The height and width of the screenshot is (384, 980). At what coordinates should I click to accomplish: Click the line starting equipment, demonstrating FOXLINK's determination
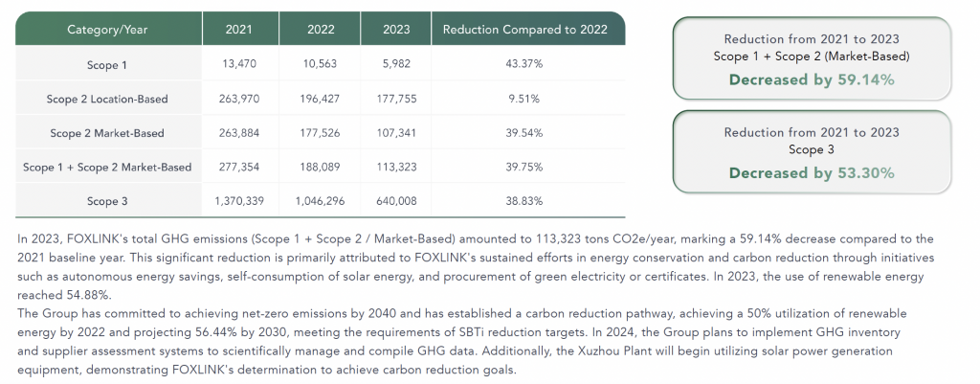click(267, 370)
